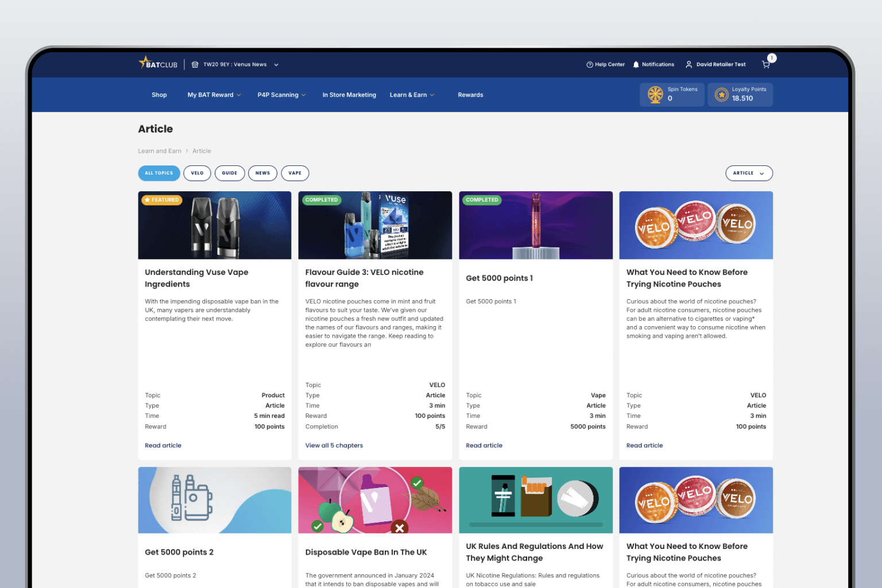The image size is (882, 588).
Task: Open the Flavour Guide 3 product thumbnail
Action: pyautogui.click(x=375, y=225)
